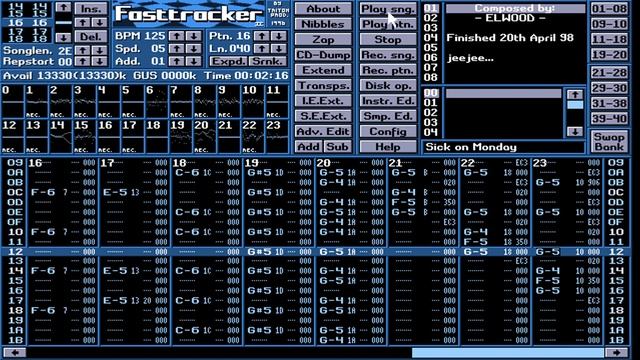Start playback with Play sng.
Image resolution: width=640 pixels, height=360 pixels.
388,9
